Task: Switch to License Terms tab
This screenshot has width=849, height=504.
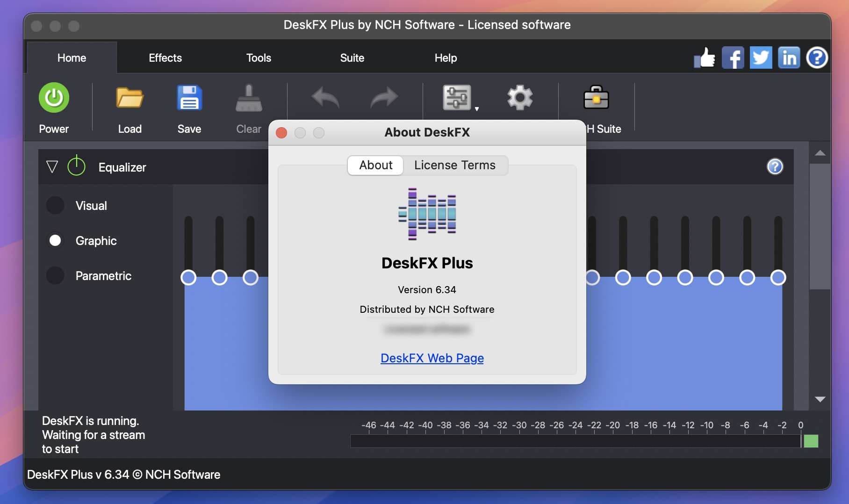Action: (x=455, y=165)
